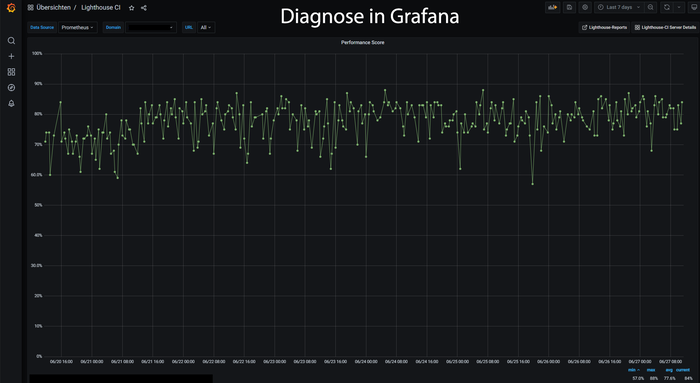Viewport: 700px width, 383px height.
Task: Refresh the dashboard
Action: coord(667,7)
